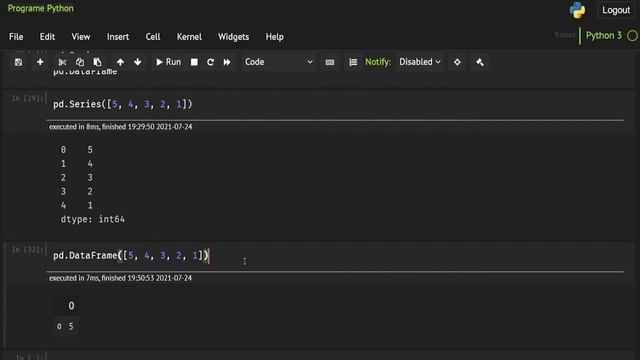
Task: Click Series output row '4 1'
Action: point(77,205)
